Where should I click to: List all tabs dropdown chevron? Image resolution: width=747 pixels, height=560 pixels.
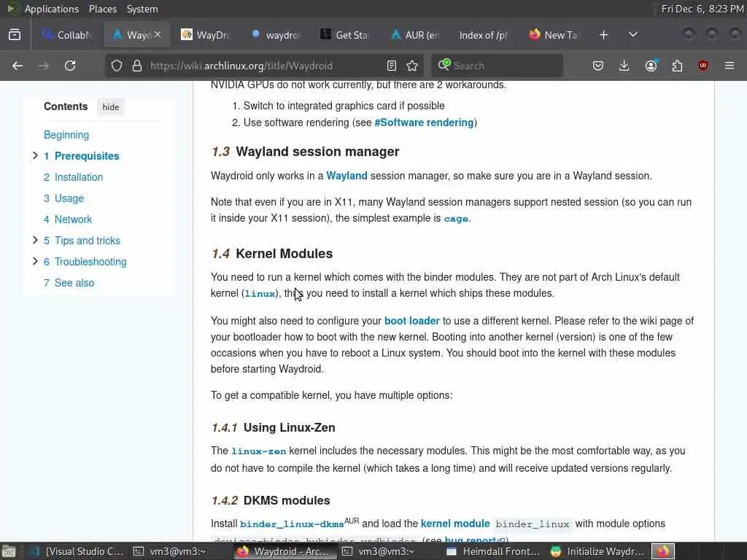(633, 35)
